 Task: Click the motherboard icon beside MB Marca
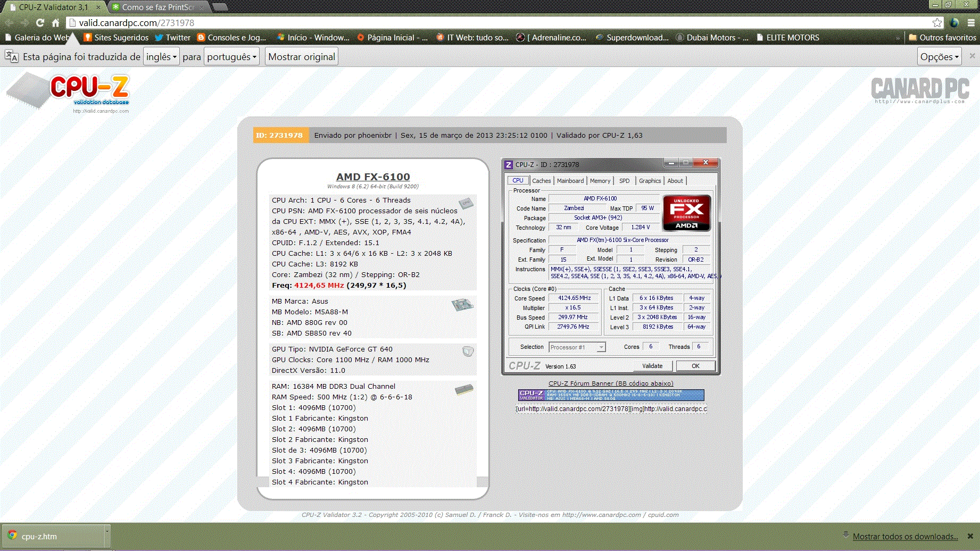click(x=462, y=304)
